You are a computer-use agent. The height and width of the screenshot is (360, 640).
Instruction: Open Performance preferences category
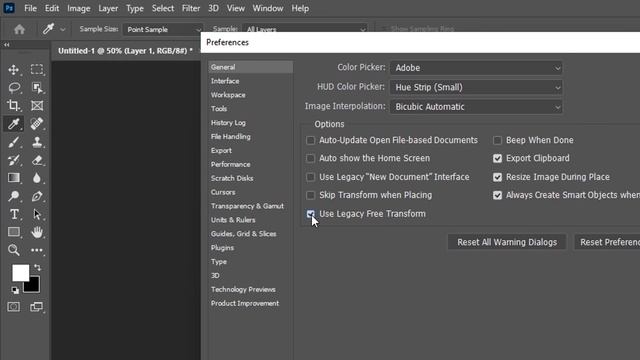click(231, 164)
